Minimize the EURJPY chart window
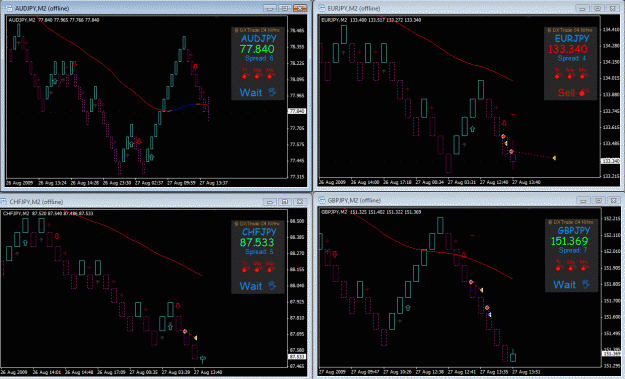The width and height of the screenshot is (625, 379). [582, 8]
